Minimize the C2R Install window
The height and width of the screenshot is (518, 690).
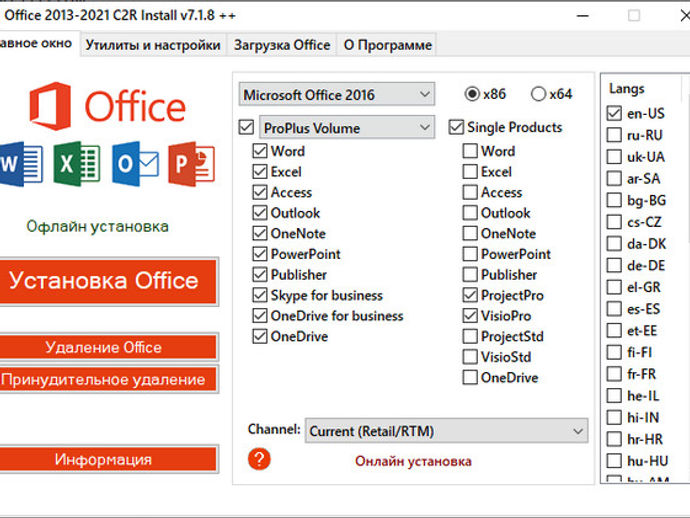tap(583, 16)
